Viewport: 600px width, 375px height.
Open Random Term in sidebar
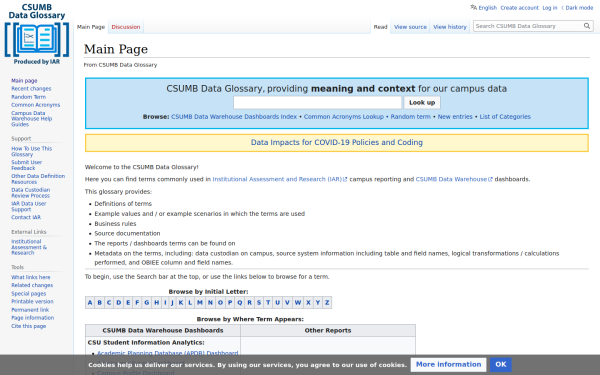click(28, 97)
